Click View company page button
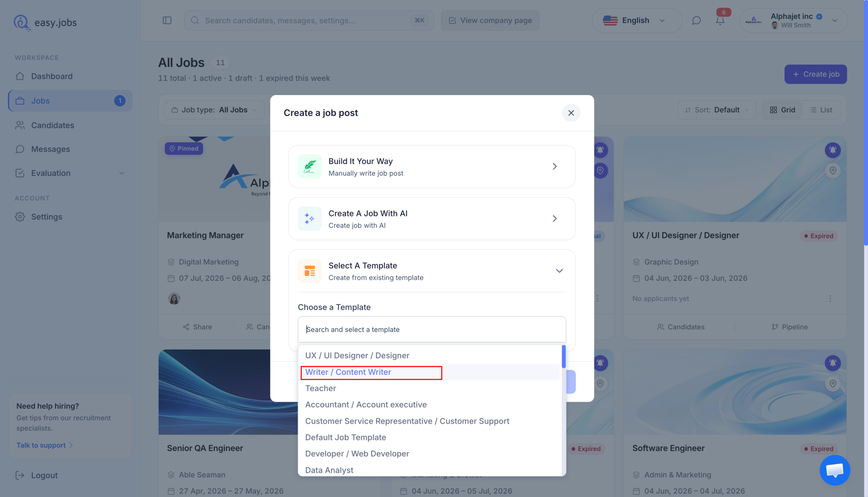 click(x=490, y=20)
